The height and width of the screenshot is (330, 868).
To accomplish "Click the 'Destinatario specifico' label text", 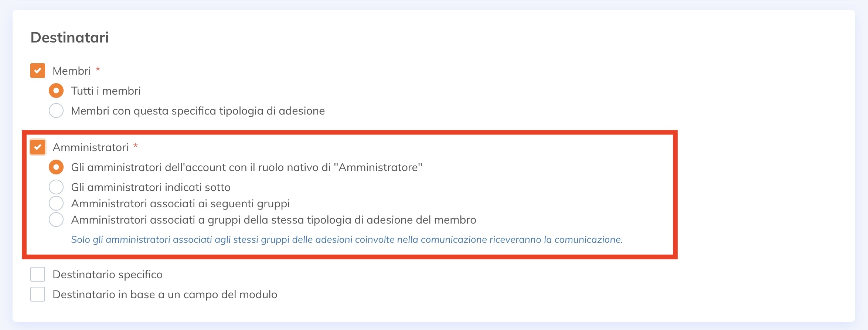I will [108, 275].
